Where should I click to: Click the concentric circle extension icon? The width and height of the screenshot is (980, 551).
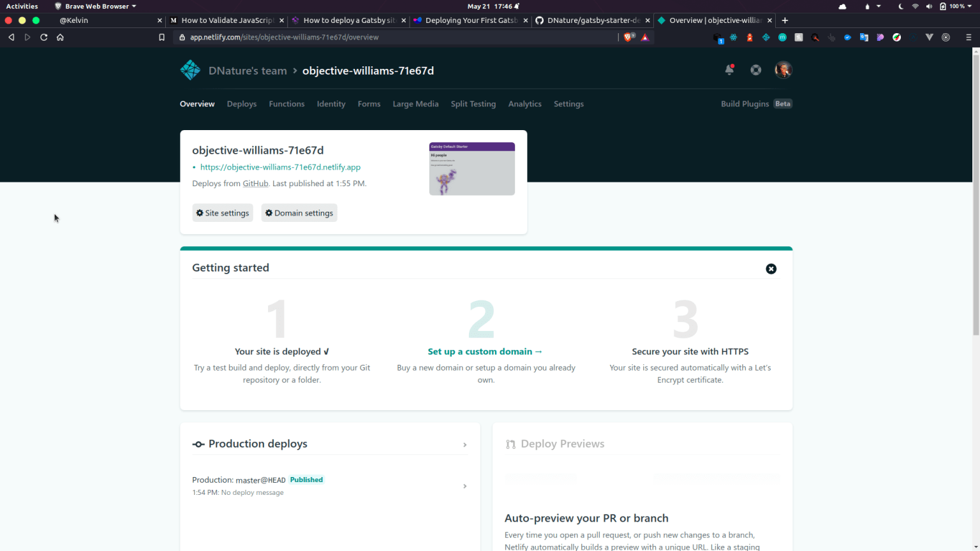click(x=946, y=37)
